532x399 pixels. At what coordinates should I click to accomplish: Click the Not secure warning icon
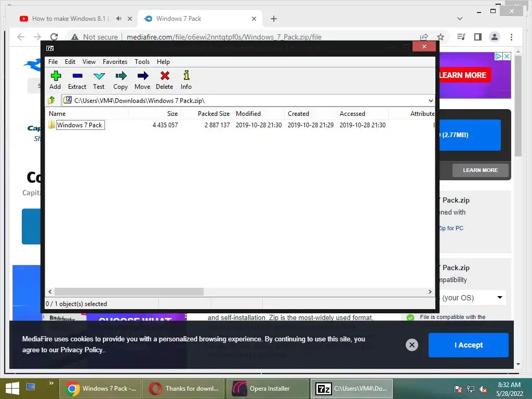point(75,37)
